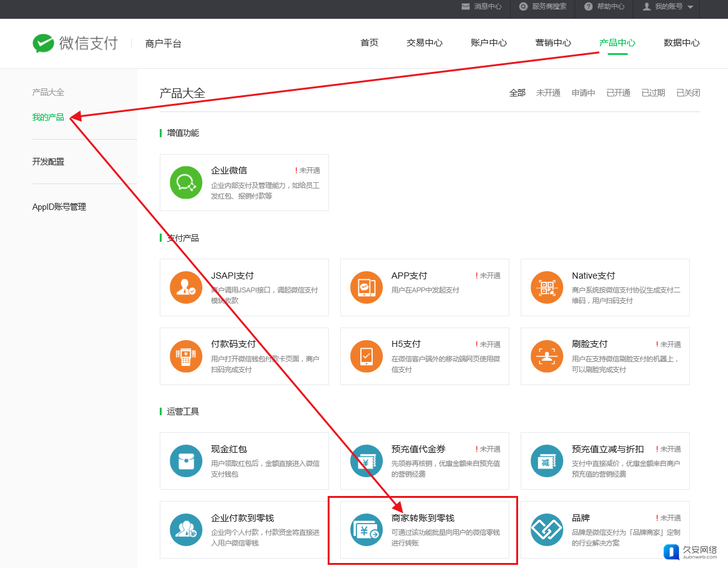Click the 刷脸支付 face scan icon
The width and height of the screenshot is (728, 568).
[x=547, y=356]
